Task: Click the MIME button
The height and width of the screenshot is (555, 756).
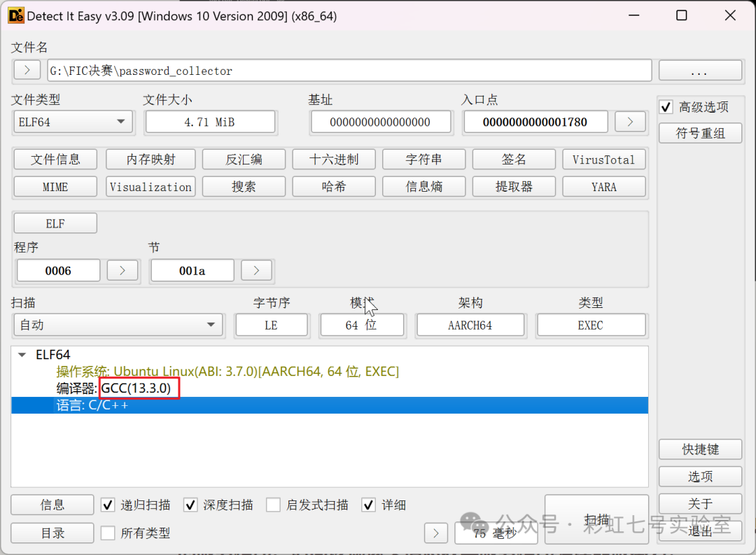Action: tap(55, 187)
